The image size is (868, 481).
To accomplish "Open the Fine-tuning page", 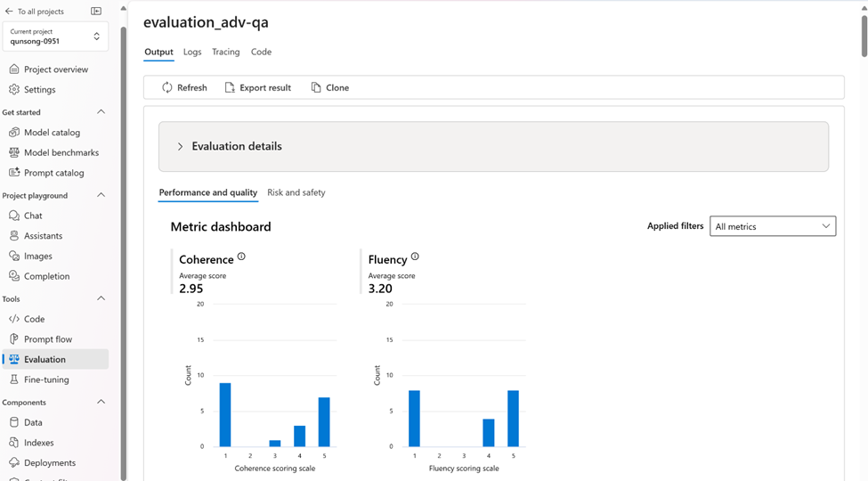I will (46, 379).
